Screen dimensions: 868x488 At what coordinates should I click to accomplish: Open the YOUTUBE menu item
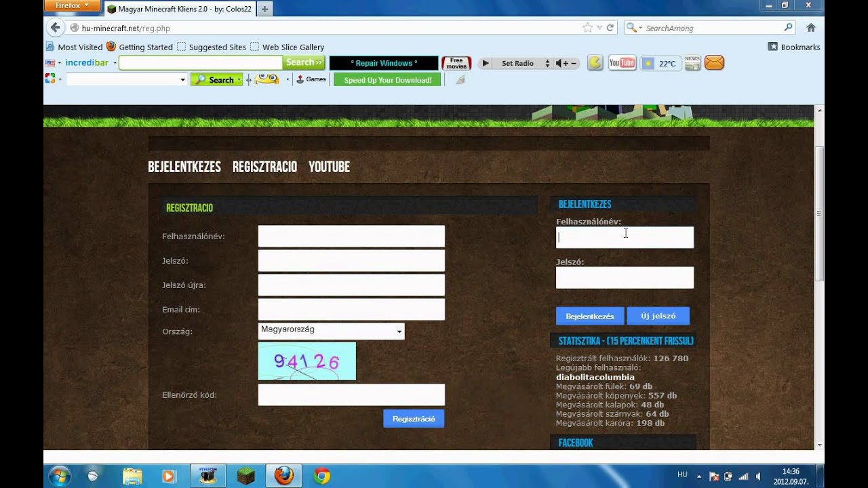pyautogui.click(x=329, y=167)
